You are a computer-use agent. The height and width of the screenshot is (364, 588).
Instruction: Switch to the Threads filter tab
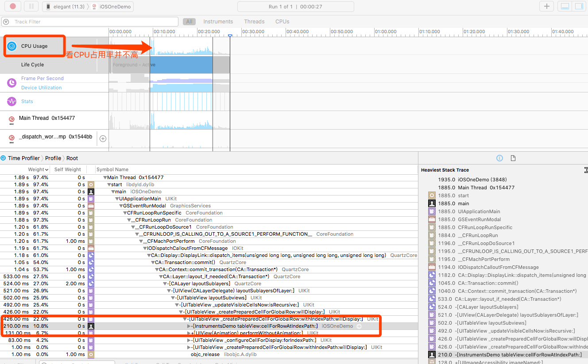pos(254,22)
